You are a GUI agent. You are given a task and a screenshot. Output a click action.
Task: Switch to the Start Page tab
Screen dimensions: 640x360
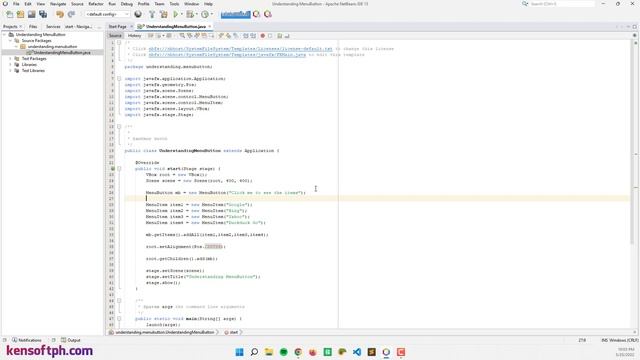[118, 27]
